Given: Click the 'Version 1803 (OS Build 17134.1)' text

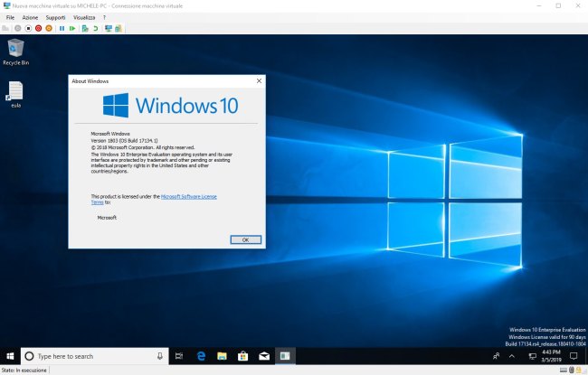Looking at the screenshot, I should pyautogui.click(x=125, y=140).
